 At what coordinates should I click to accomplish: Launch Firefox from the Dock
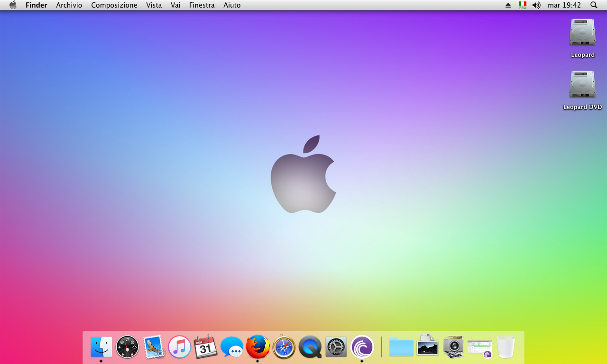point(258,347)
